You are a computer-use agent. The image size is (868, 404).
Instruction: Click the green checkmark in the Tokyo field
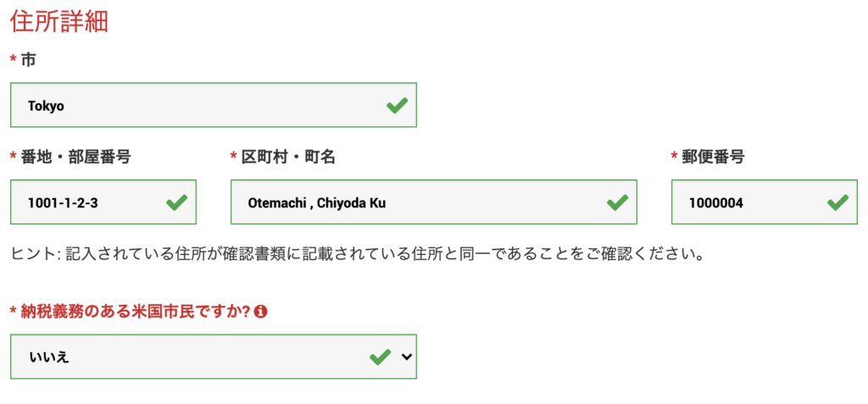click(x=397, y=106)
